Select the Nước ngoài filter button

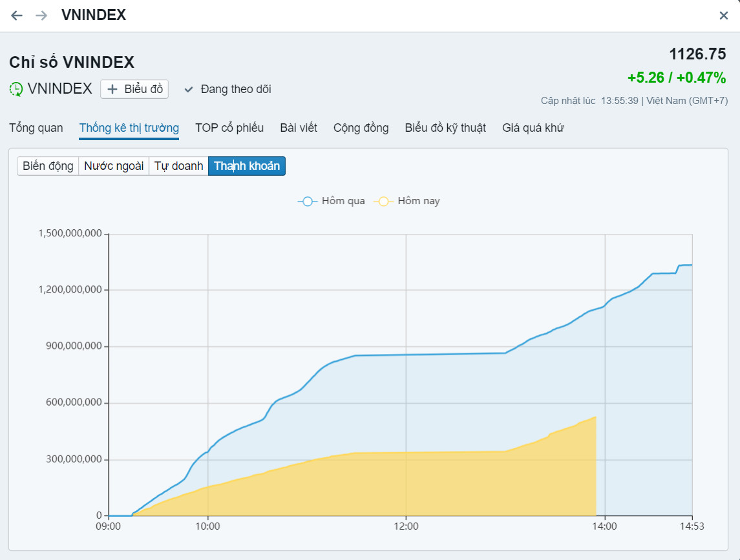pyautogui.click(x=114, y=166)
